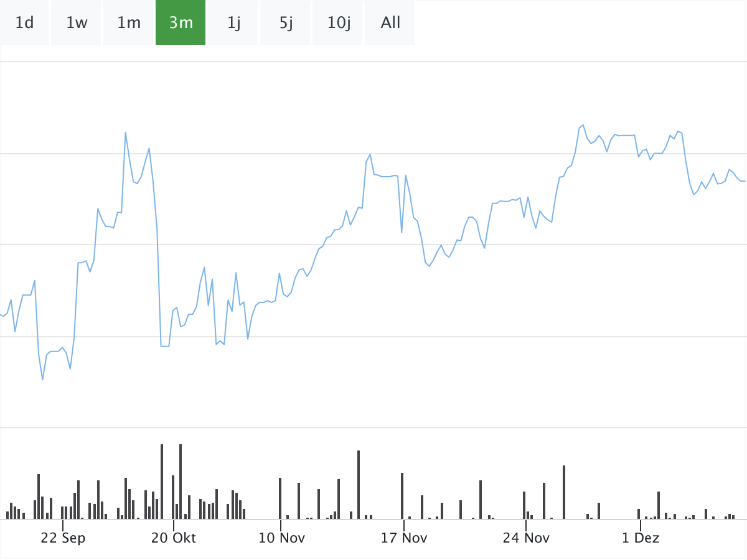Show the 1j yearly range

(233, 23)
